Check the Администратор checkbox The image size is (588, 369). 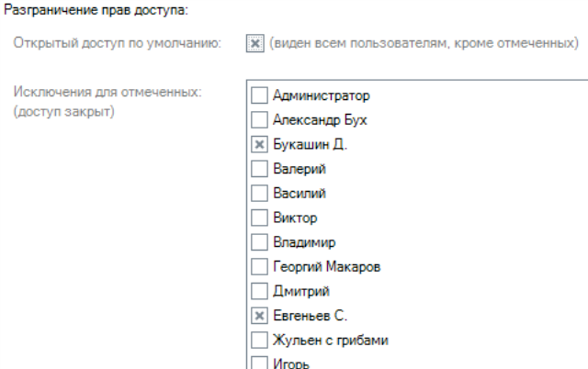click(260, 95)
